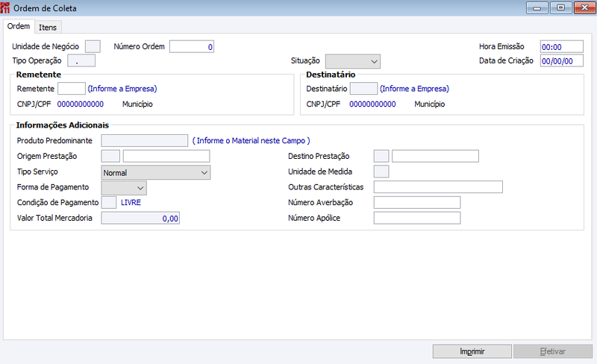Click the Número Averbação field

417,203
